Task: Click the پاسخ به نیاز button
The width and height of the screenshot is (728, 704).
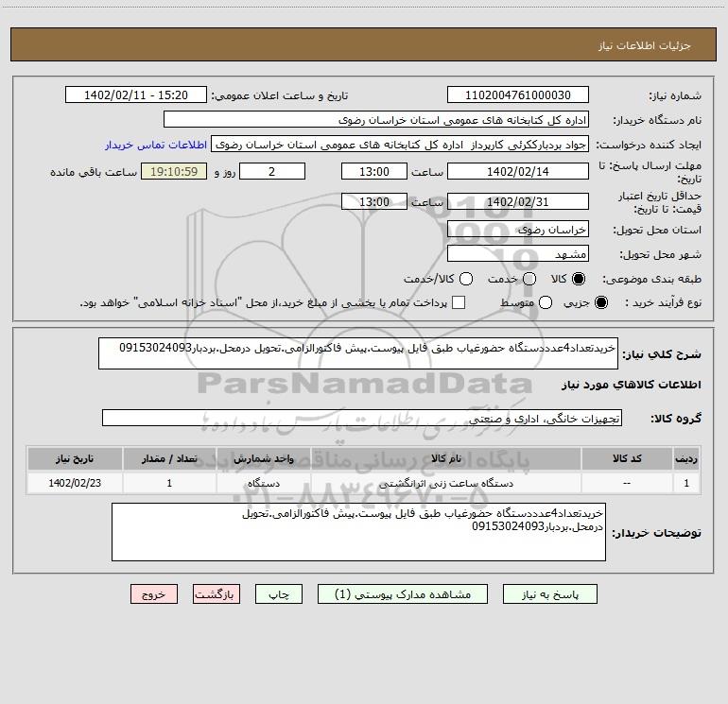Action: 549,594
